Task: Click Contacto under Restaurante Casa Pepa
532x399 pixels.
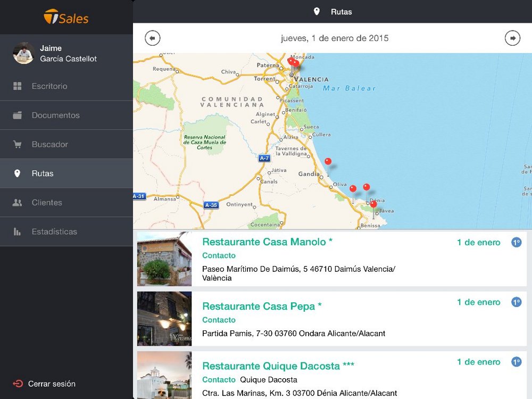Action: tap(219, 320)
